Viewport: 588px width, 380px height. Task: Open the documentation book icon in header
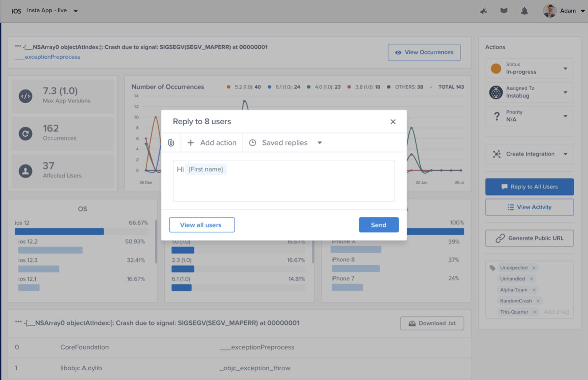coord(504,11)
